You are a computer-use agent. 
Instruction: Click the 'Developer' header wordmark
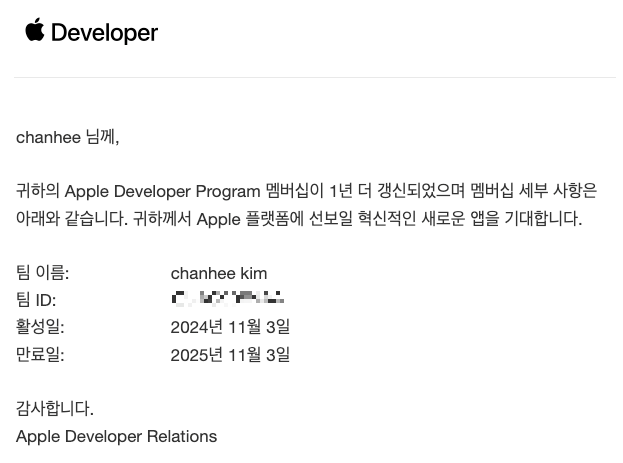[104, 33]
